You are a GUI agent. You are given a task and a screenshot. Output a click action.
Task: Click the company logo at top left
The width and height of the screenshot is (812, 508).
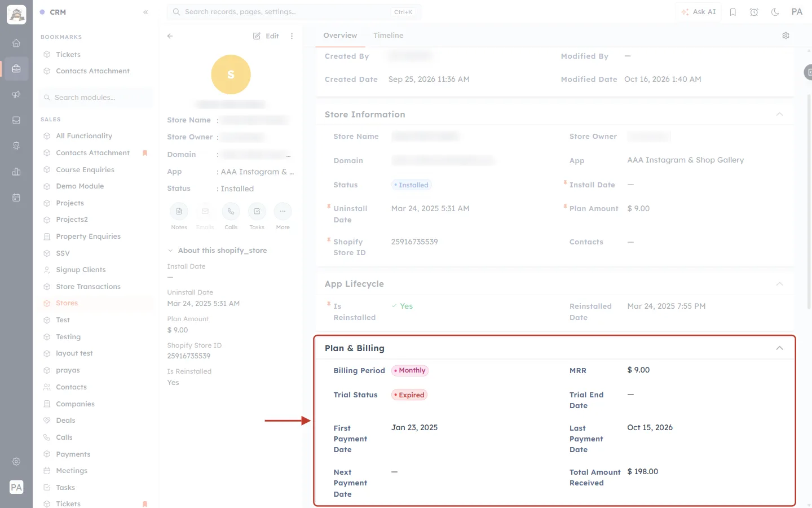click(x=16, y=14)
